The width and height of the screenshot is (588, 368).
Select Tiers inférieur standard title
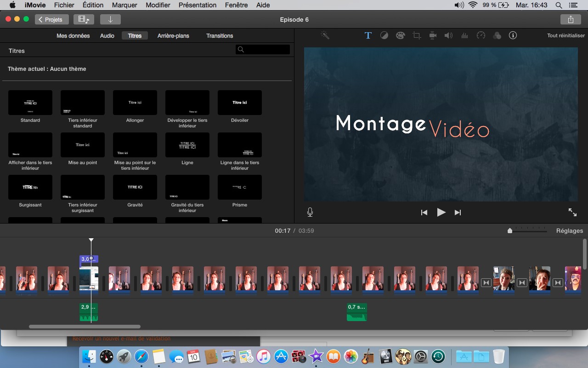pos(83,103)
